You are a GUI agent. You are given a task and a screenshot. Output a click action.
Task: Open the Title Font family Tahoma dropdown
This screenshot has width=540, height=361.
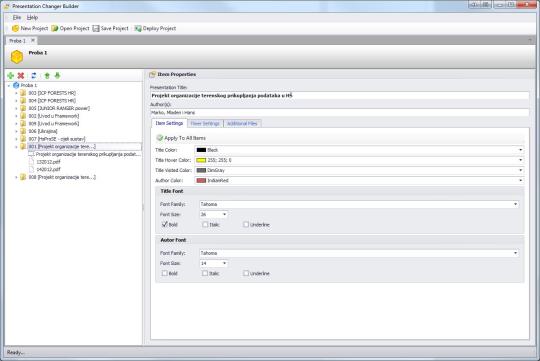click(x=516, y=204)
